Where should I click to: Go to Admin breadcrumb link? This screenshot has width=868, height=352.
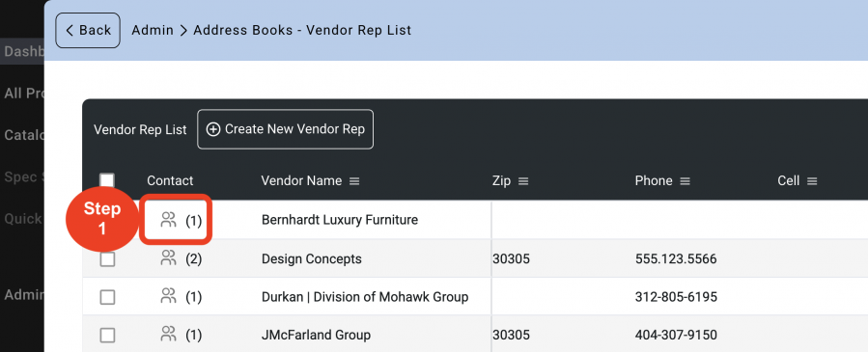153,31
